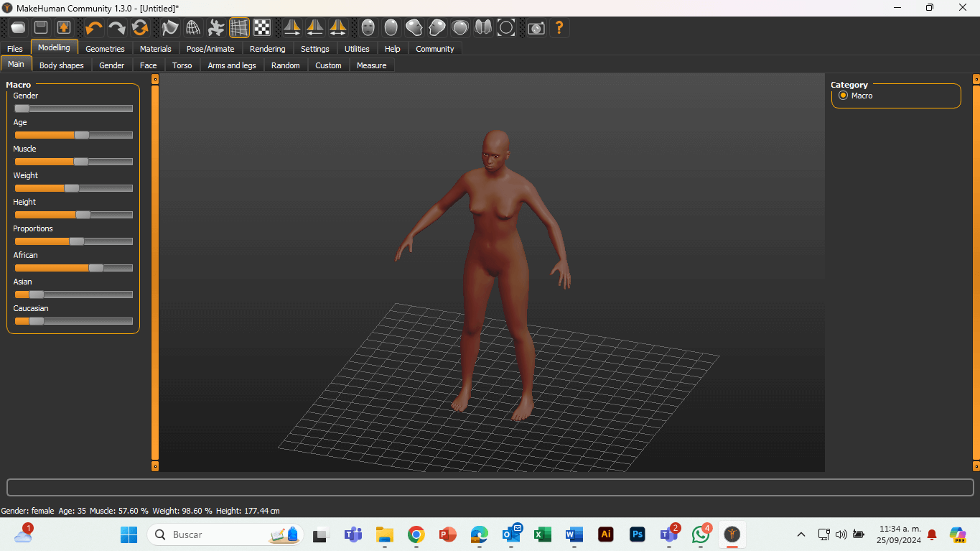Select the Random sub-tab

(x=286, y=65)
